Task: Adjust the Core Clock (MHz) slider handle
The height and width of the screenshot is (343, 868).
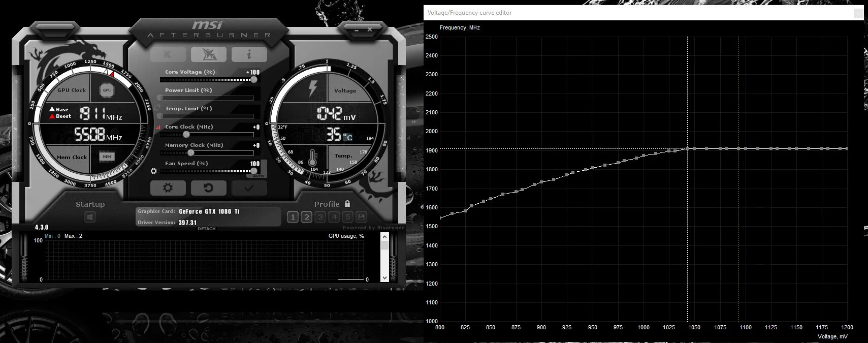Action: click(x=186, y=134)
